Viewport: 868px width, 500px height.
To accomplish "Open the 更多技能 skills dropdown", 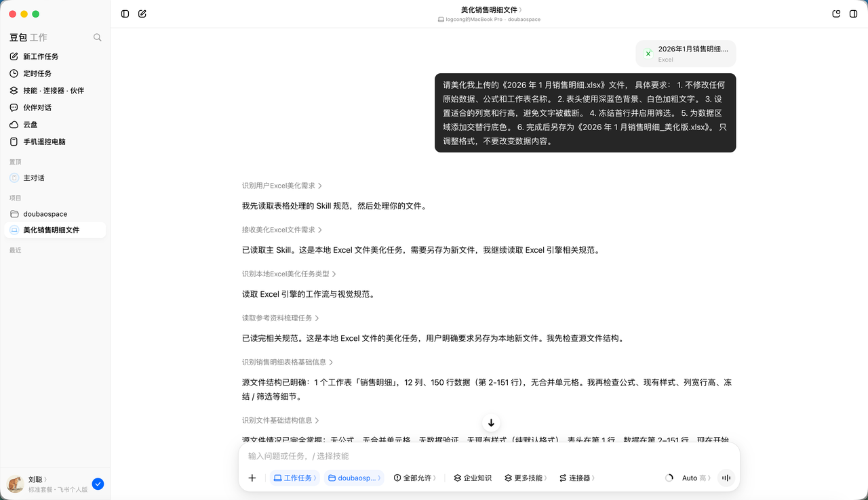I will [526, 478].
